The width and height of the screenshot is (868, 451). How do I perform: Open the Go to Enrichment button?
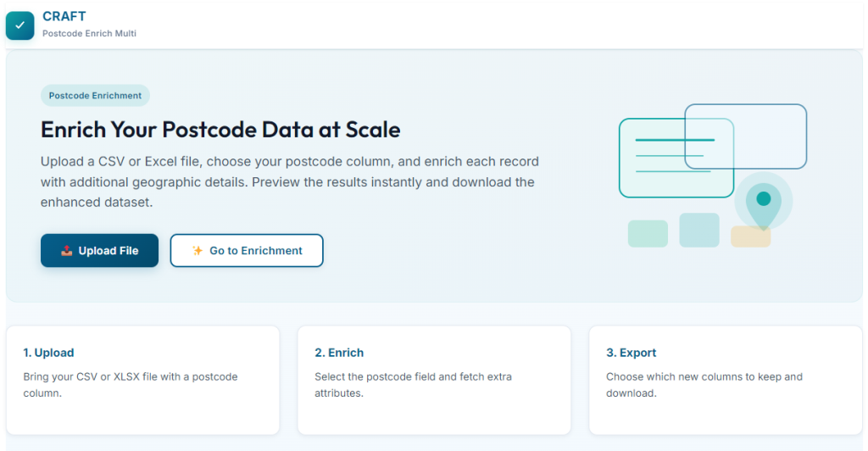247,251
